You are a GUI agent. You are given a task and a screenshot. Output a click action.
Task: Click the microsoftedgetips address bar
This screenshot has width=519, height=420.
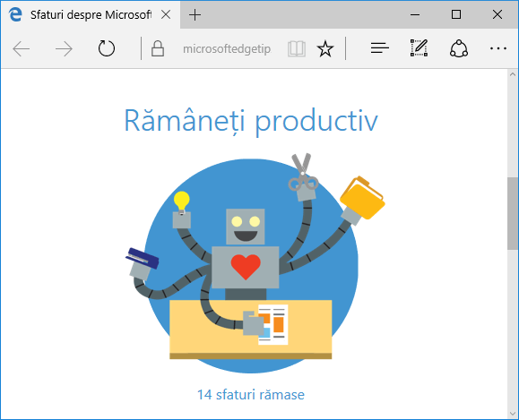click(x=227, y=49)
